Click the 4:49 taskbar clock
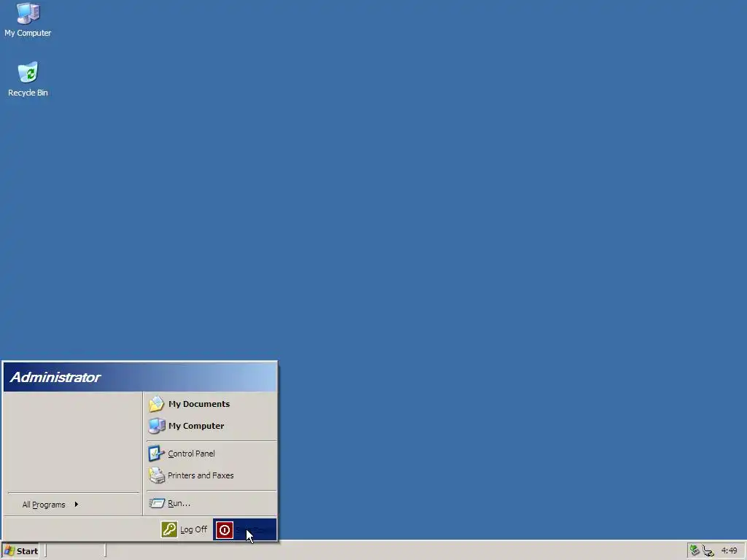 click(729, 551)
